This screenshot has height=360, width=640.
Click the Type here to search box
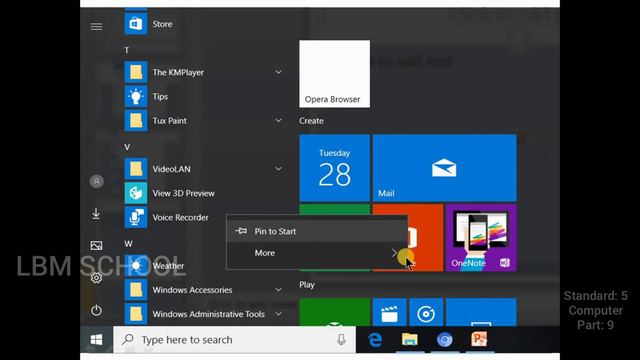tap(234, 340)
